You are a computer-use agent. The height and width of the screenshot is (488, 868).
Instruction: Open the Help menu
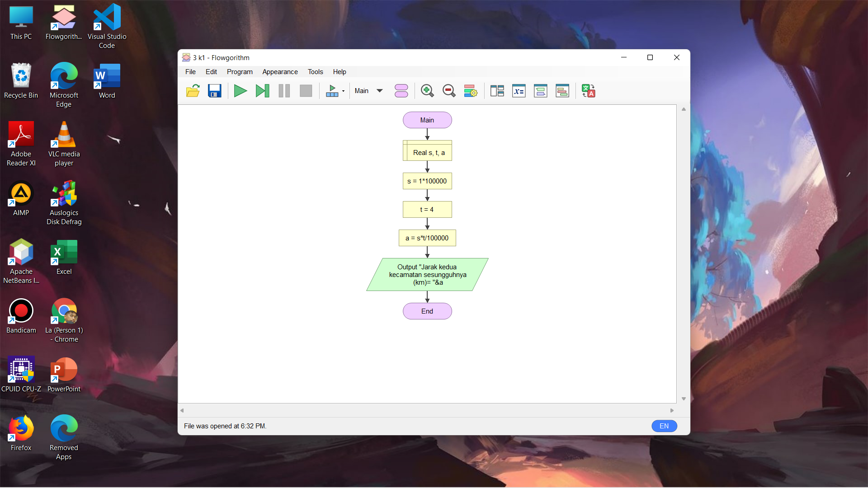point(340,72)
